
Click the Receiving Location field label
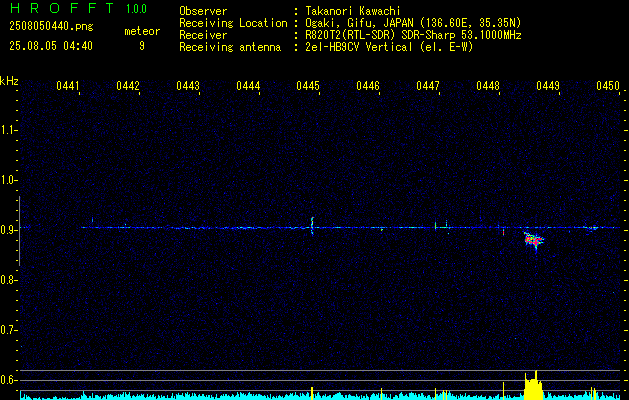tap(233, 23)
